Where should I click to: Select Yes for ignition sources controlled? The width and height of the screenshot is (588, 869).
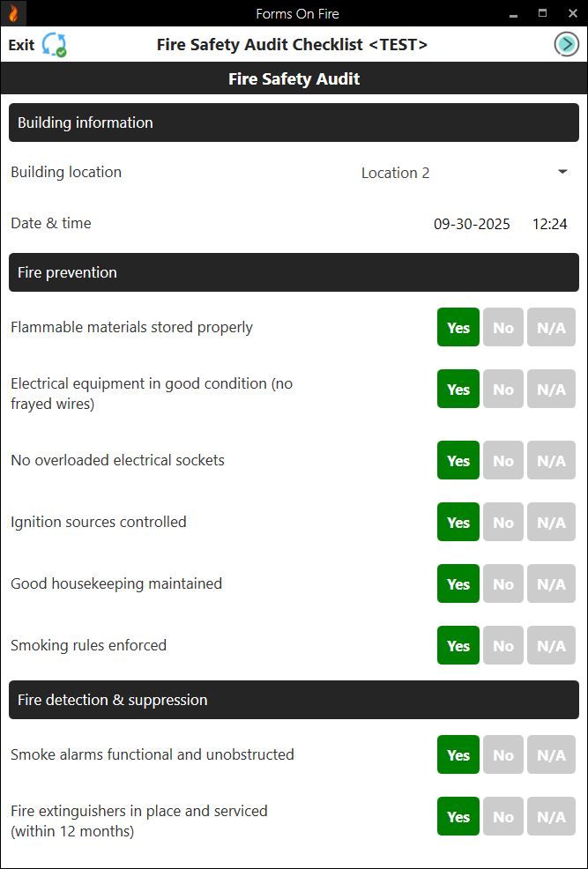click(x=458, y=522)
